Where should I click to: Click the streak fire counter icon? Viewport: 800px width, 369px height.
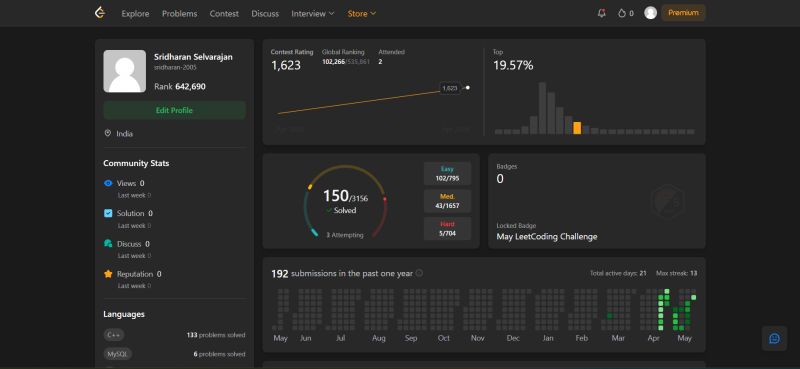click(x=621, y=13)
